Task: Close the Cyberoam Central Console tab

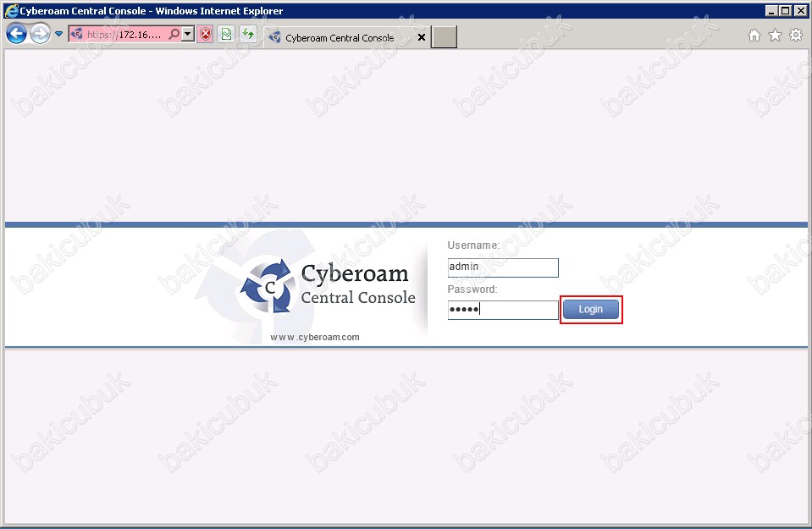Action: [x=422, y=37]
